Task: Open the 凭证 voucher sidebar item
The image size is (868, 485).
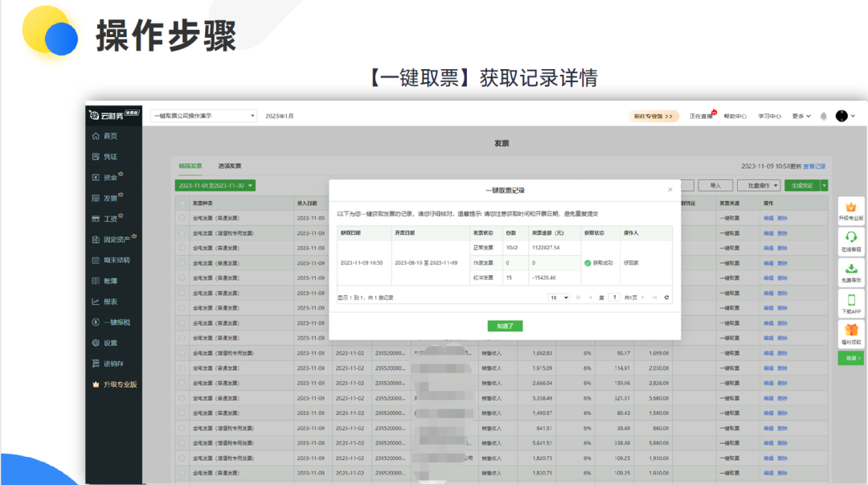Action: pyautogui.click(x=105, y=156)
